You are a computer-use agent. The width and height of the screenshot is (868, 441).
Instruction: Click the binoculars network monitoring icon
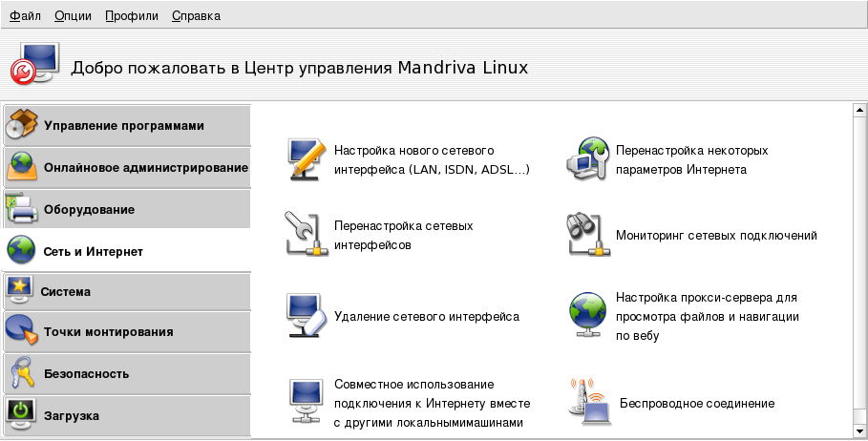point(588,235)
